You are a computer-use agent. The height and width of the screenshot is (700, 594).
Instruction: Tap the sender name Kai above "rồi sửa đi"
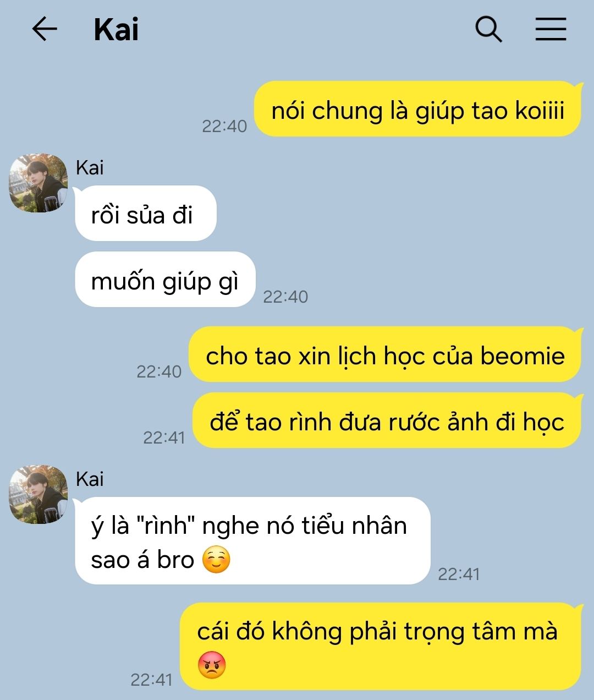click(90, 167)
